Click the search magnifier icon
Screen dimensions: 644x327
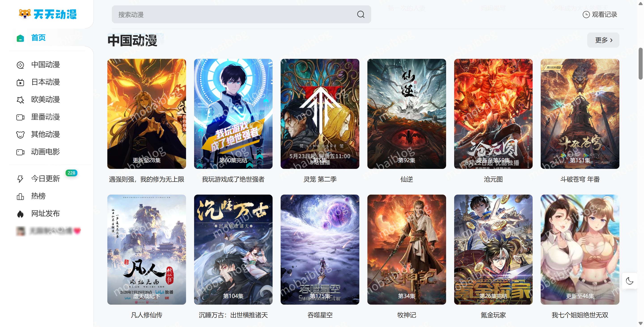pos(360,15)
